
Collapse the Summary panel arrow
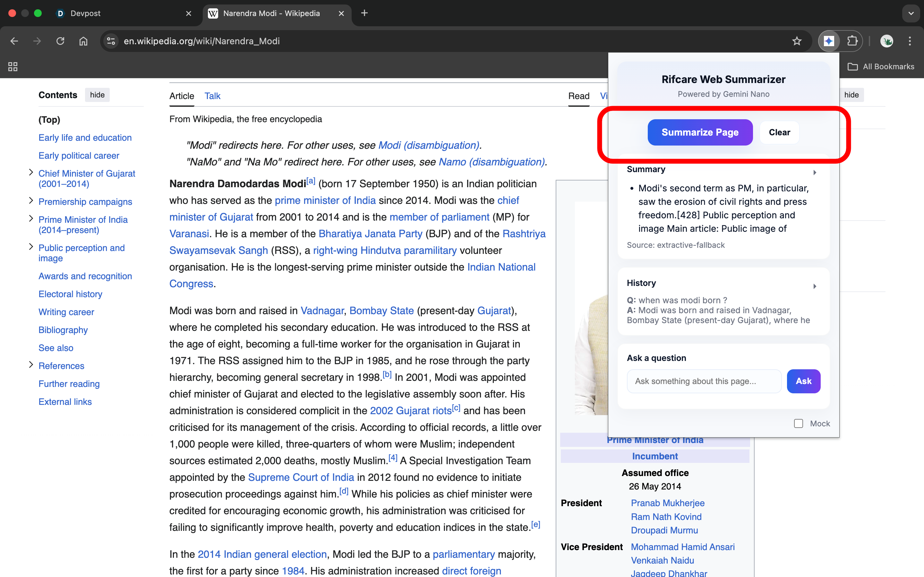814,172
